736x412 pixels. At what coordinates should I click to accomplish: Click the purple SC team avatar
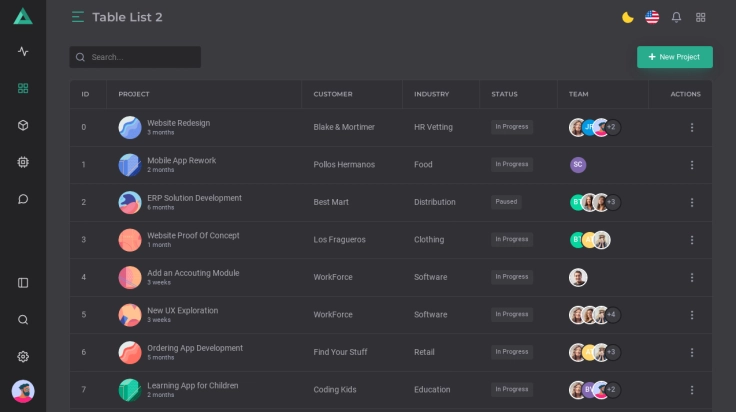pyautogui.click(x=578, y=165)
